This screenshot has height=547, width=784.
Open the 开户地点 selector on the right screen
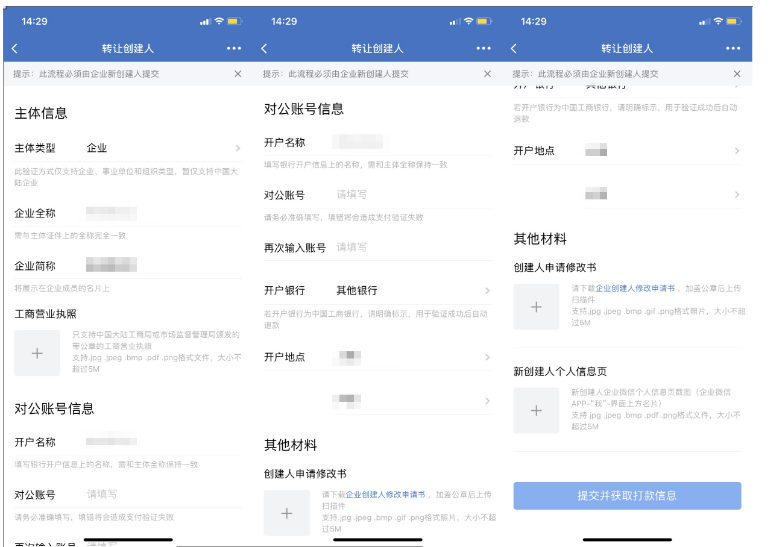(x=628, y=151)
